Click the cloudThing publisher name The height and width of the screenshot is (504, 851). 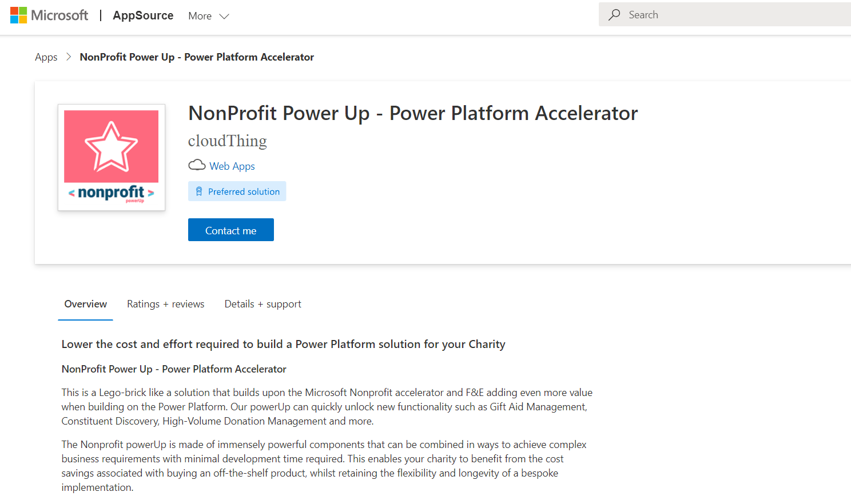coord(228,141)
